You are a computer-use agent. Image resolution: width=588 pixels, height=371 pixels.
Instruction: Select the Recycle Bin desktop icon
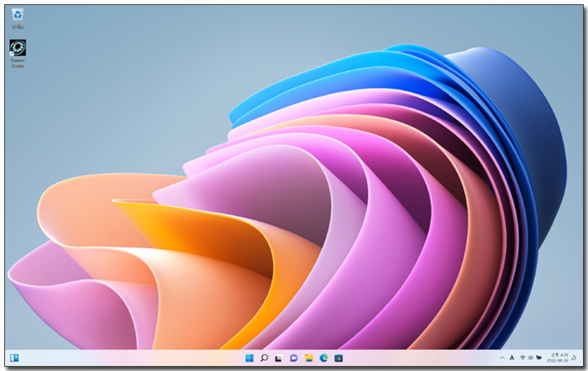click(18, 14)
